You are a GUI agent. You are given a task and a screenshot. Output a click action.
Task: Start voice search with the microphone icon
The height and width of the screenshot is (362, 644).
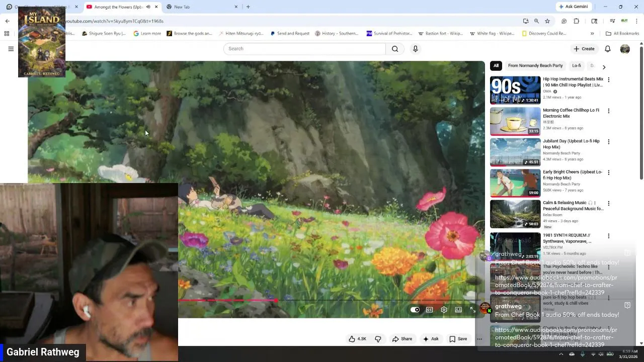click(415, 49)
